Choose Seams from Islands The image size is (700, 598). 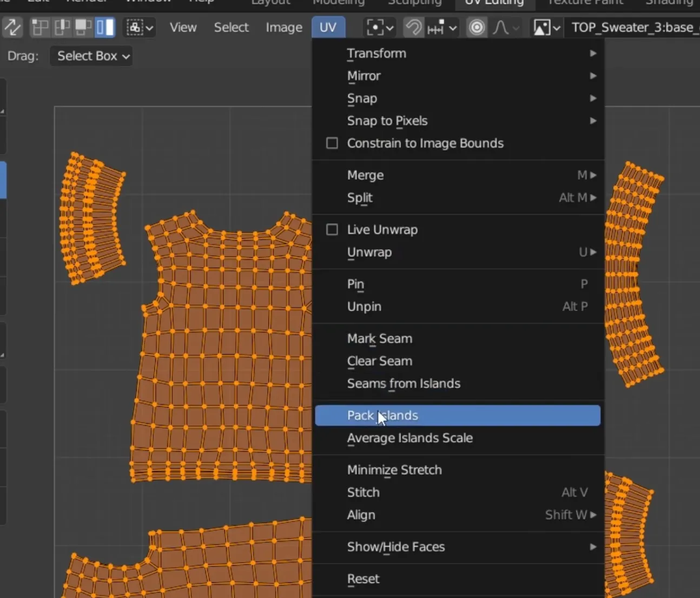click(x=458, y=384)
